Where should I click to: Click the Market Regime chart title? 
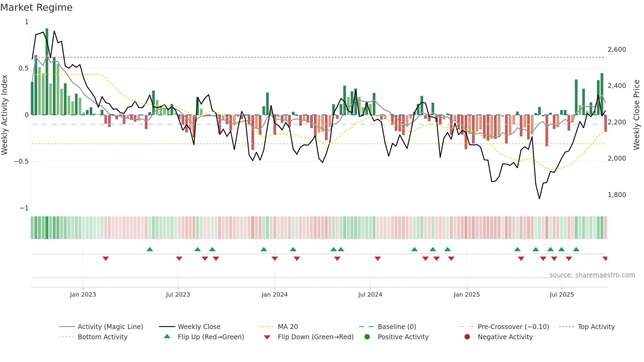tap(36, 8)
